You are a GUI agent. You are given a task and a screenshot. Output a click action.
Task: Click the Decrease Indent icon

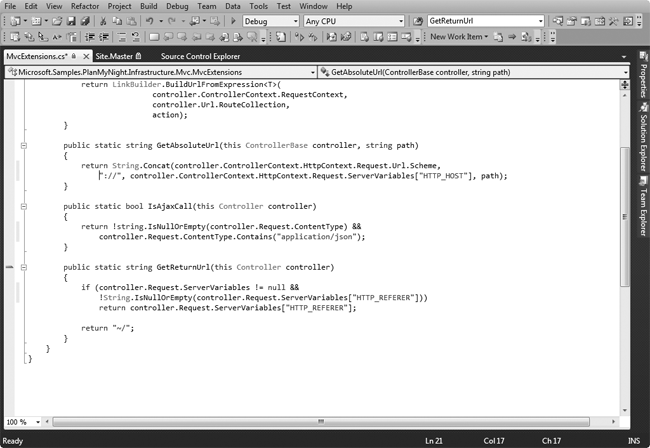click(90, 37)
